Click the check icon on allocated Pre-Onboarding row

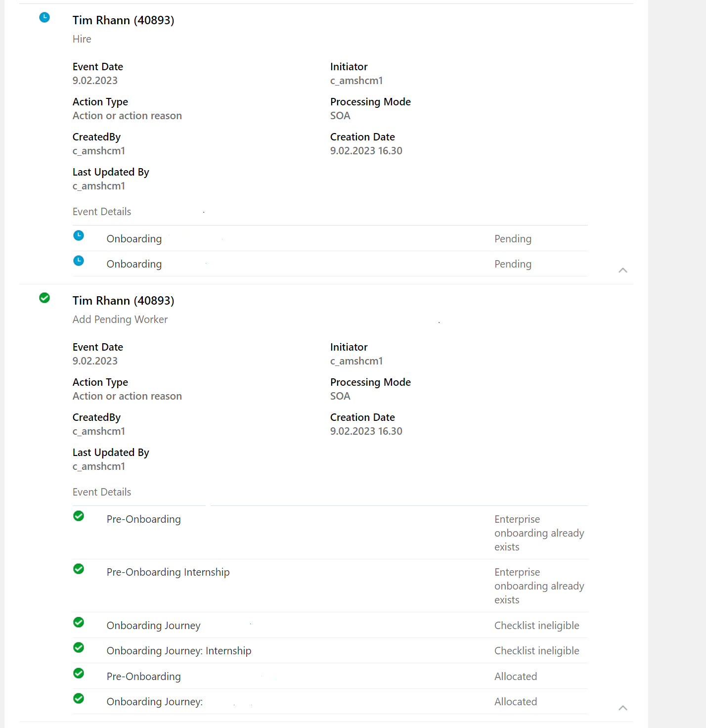pyautogui.click(x=78, y=673)
